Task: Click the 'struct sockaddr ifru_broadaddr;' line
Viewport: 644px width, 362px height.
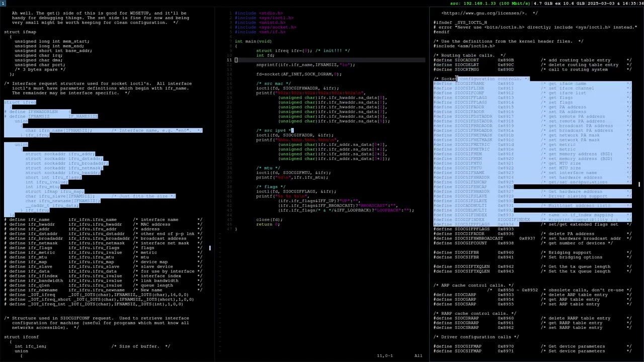Action: (x=67, y=163)
